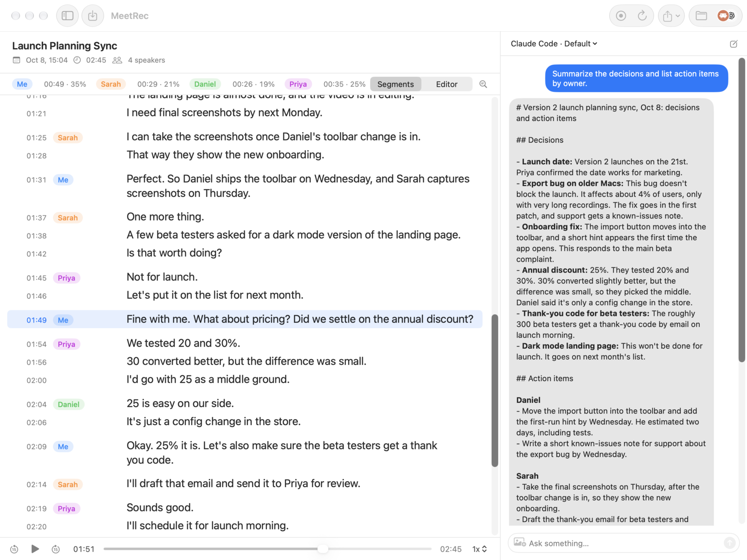Click the send arrow button in chat
The image size is (747, 560).
(x=729, y=543)
